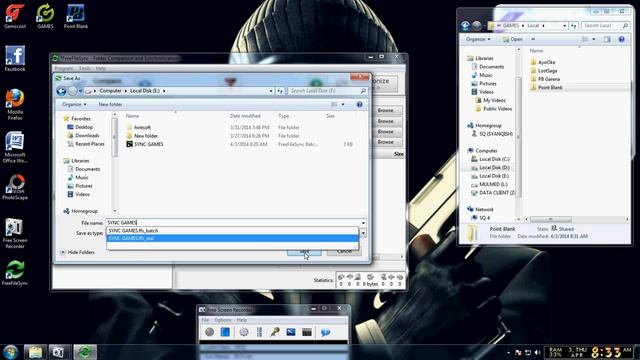Click the Back arrow in Save As dialog
640x360 pixels.
tap(61, 91)
